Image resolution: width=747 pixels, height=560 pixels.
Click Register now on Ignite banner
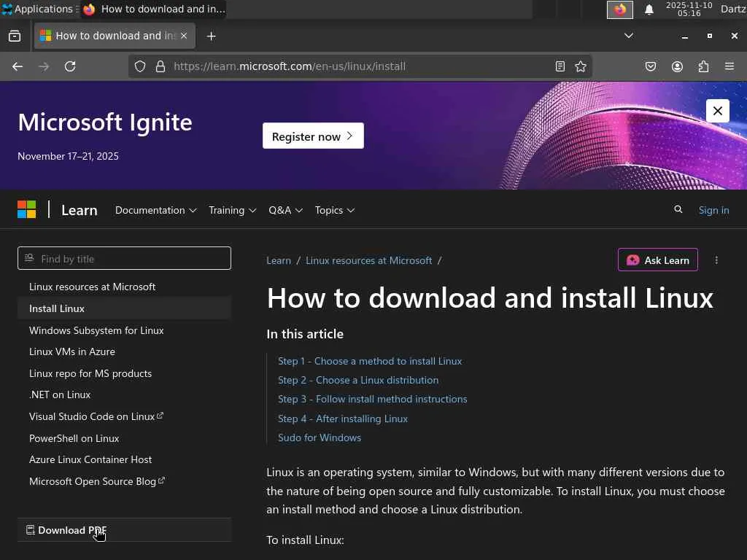pyautogui.click(x=313, y=136)
